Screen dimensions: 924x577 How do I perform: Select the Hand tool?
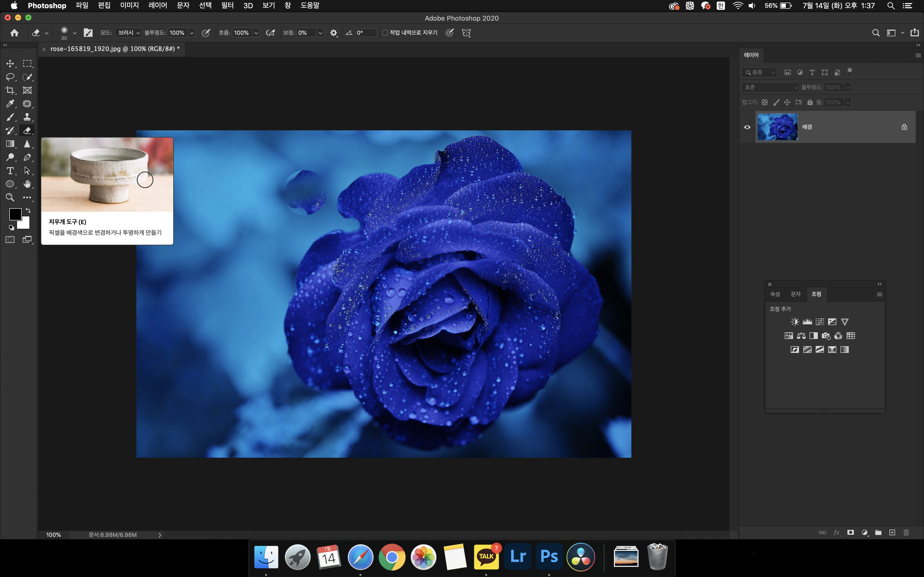(27, 184)
